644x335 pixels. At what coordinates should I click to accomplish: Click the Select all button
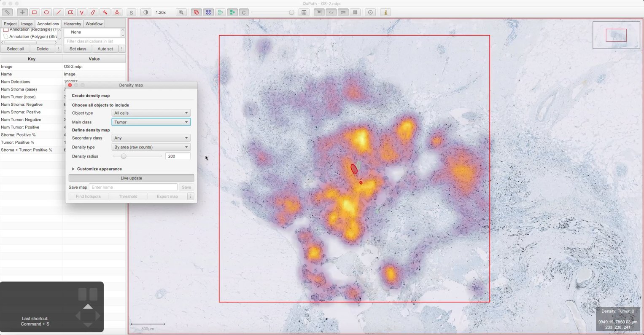click(x=15, y=49)
